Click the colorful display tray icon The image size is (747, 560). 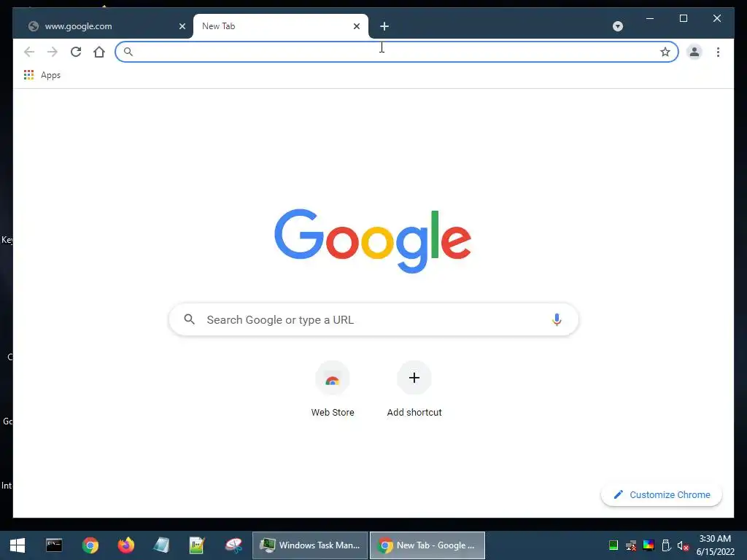point(649,545)
